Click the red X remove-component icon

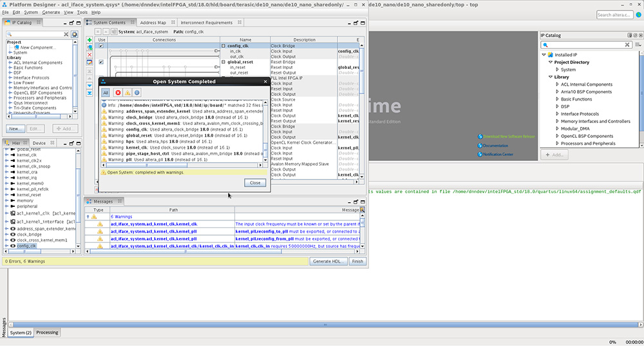click(x=90, y=55)
